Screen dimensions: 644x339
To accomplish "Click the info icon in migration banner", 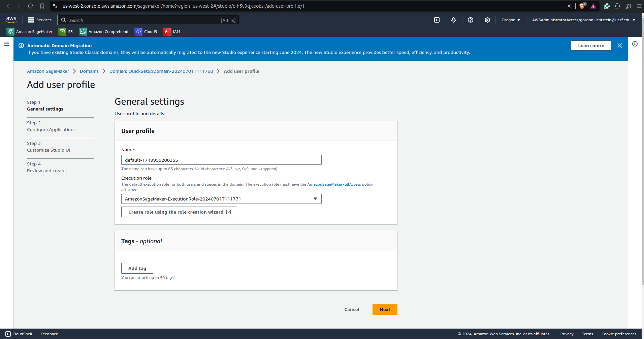I will (21, 45).
